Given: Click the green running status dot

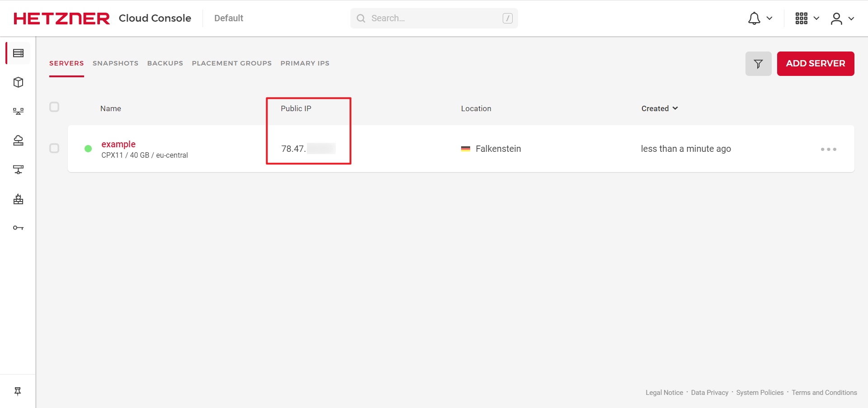Looking at the screenshot, I should 88,149.
